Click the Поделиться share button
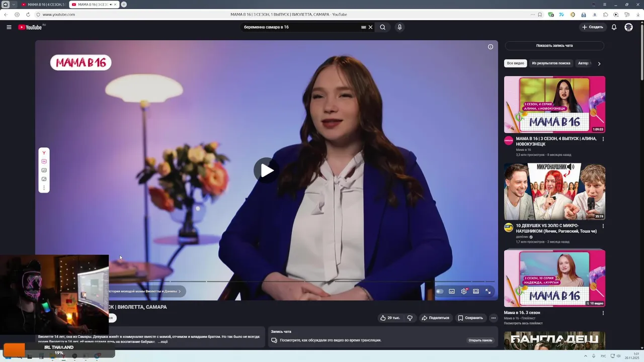This screenshot has height=362, width=644. click(x=435, y=318)
